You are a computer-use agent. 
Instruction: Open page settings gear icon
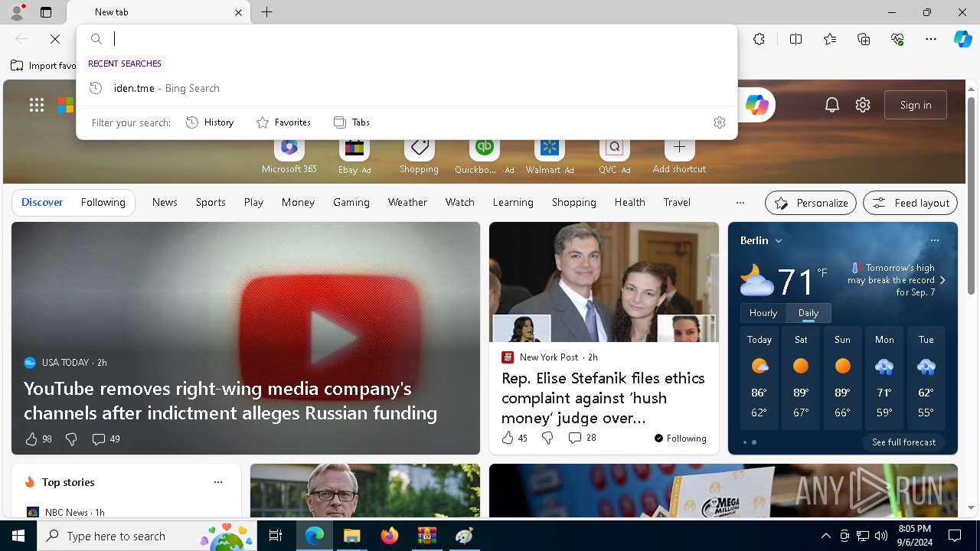coord(863,105)
